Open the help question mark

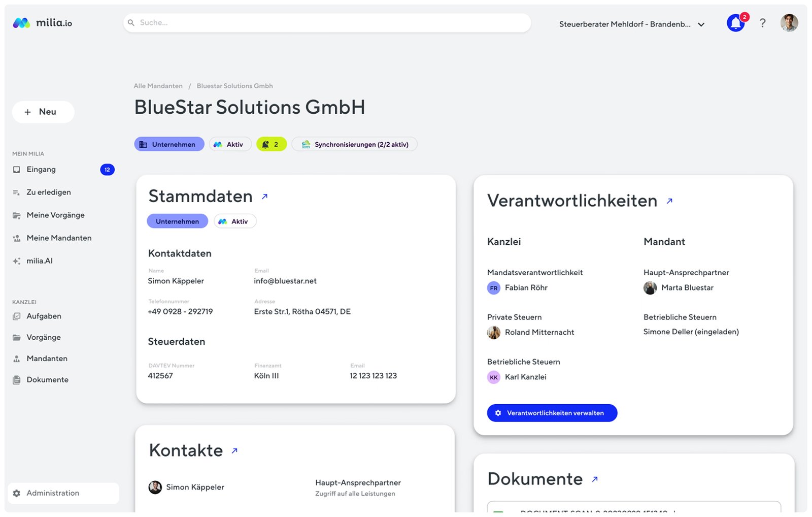(x=762, y=23)
